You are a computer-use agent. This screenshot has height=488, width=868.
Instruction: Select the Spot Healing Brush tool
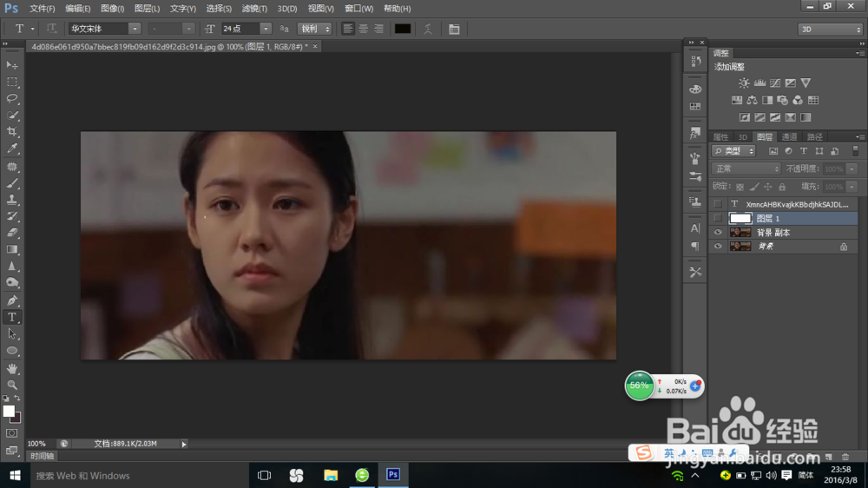[12, 166]
